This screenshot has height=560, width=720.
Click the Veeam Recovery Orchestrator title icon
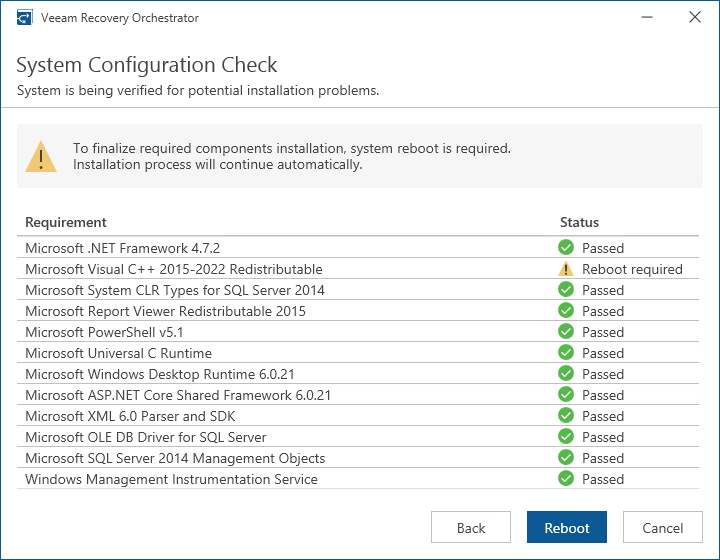tap(24, 18)
